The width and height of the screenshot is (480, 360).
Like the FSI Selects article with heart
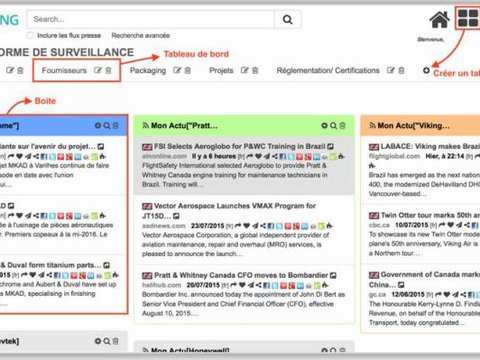(258, 156)
